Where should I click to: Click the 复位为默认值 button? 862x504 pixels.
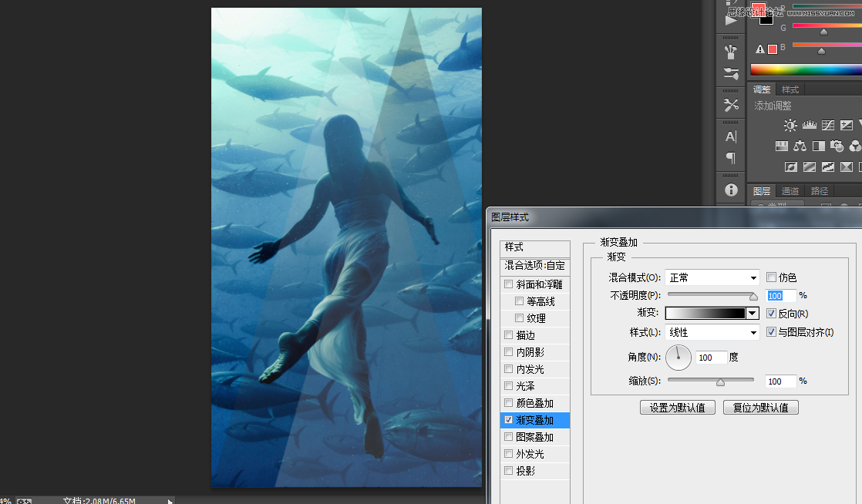760,407
